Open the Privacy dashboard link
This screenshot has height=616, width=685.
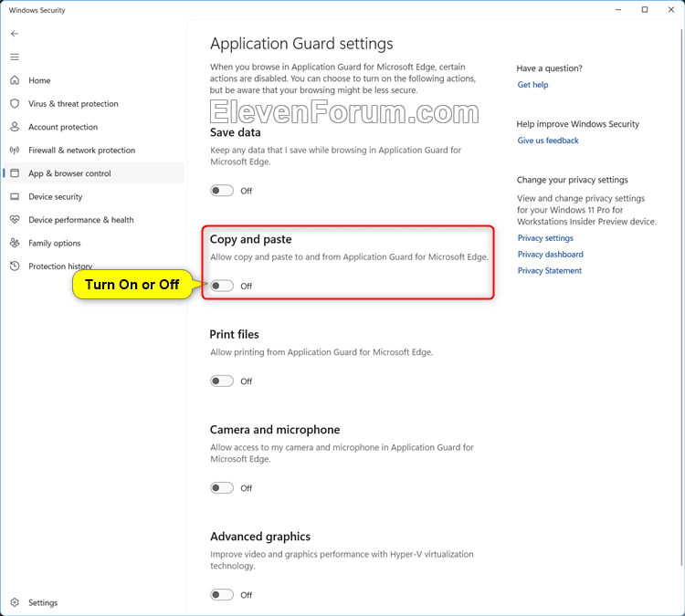click(551, 254)
